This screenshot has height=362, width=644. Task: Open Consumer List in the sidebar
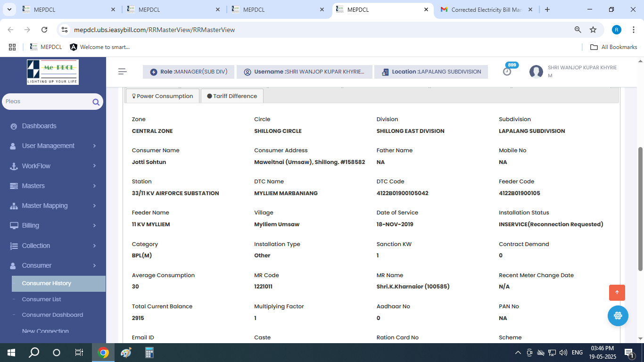(41, 299)
